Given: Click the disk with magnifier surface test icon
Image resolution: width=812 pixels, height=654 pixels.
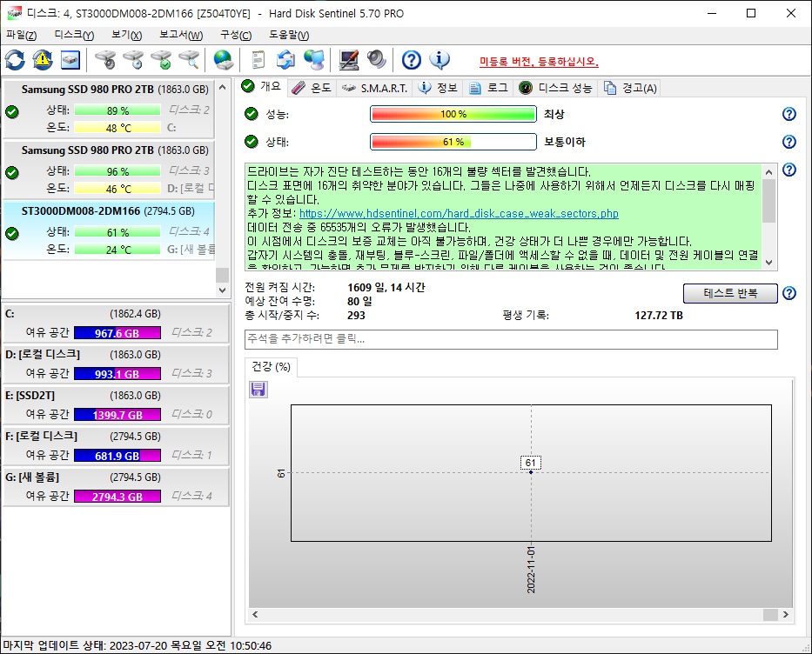Looking at the screenshot, I should point(190,60).
